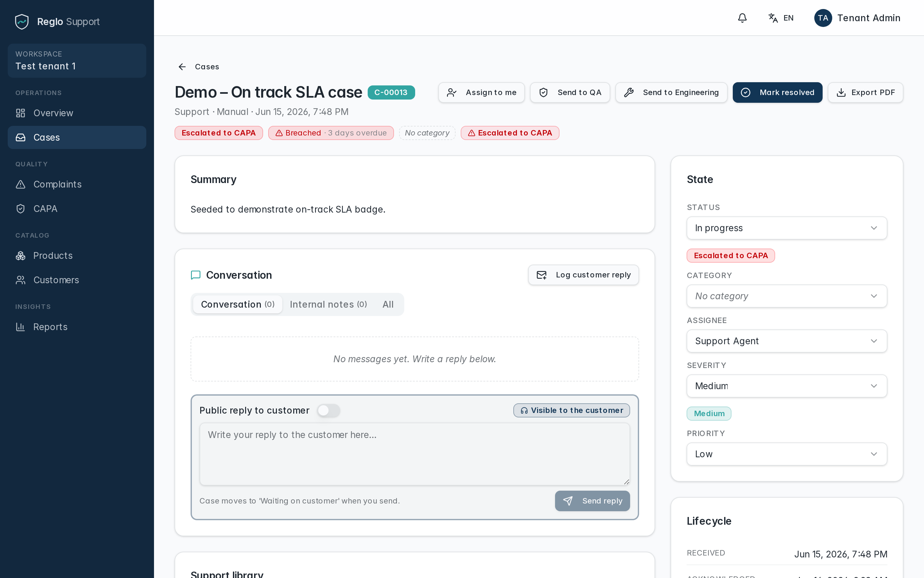Click the received date "Jun 15, 2026, 7:48 PM" in Lifecycle
Viewport: 924px width, 578px height.
tap(840, 554)
